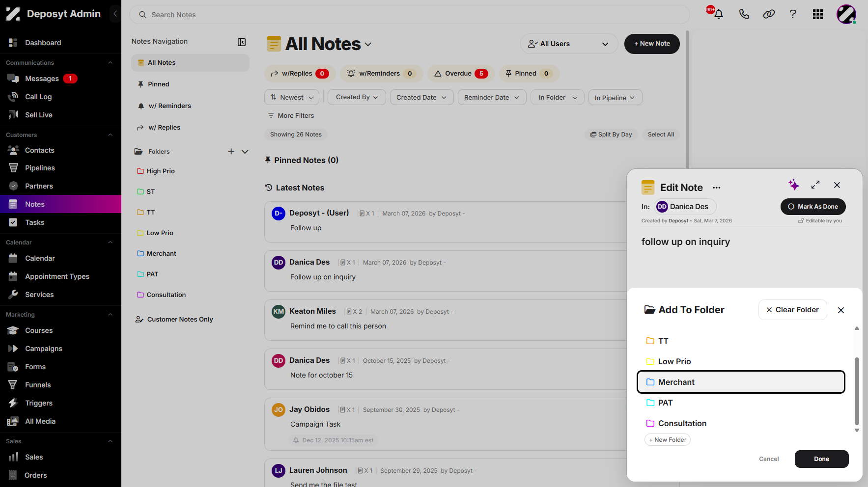Select PAT folder in dialog

(741, 403)
